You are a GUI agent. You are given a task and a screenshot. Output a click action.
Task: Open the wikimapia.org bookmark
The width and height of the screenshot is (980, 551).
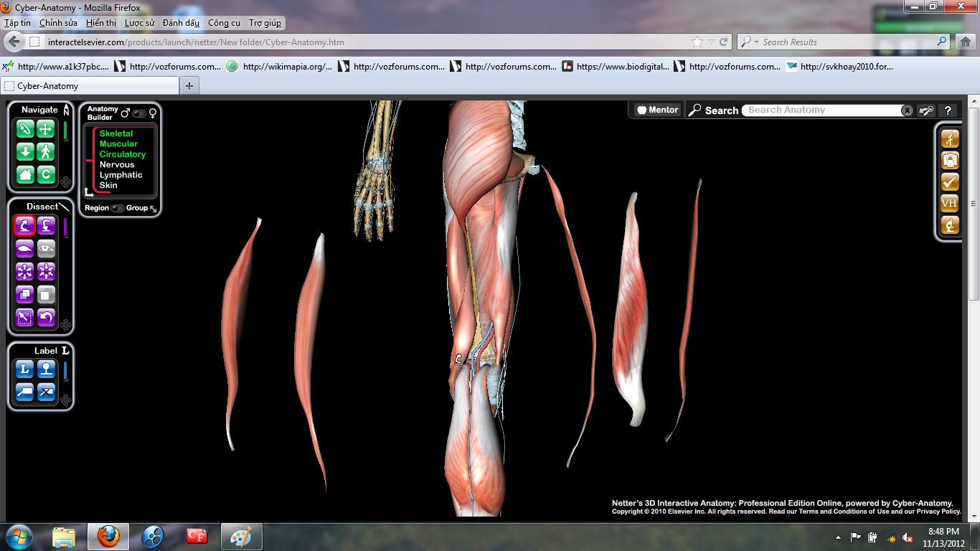pos(280,67)
